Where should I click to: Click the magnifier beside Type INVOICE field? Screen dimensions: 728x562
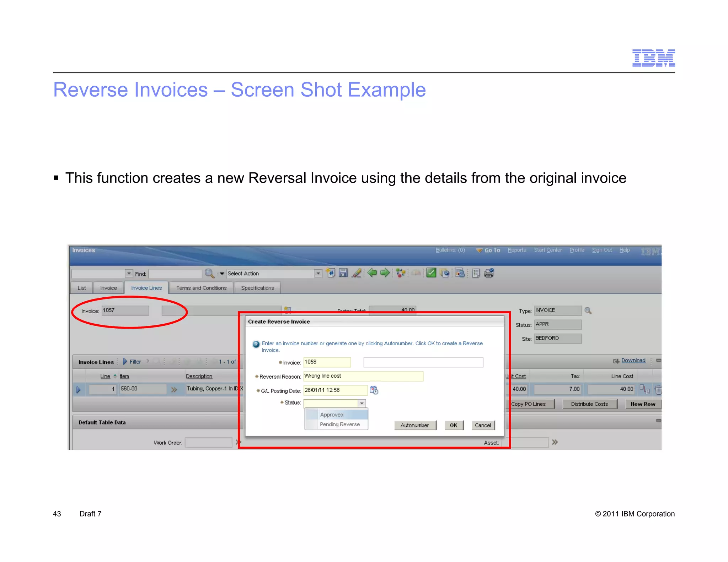coord(588,310)
